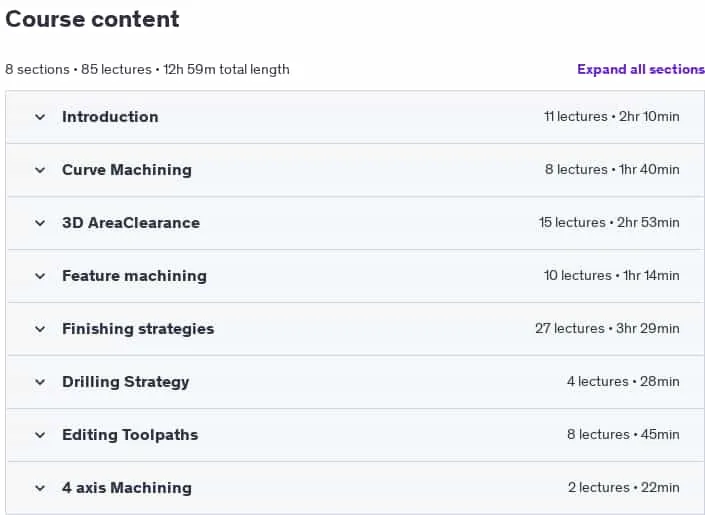Open the Introduction section title

coord(110,117)
